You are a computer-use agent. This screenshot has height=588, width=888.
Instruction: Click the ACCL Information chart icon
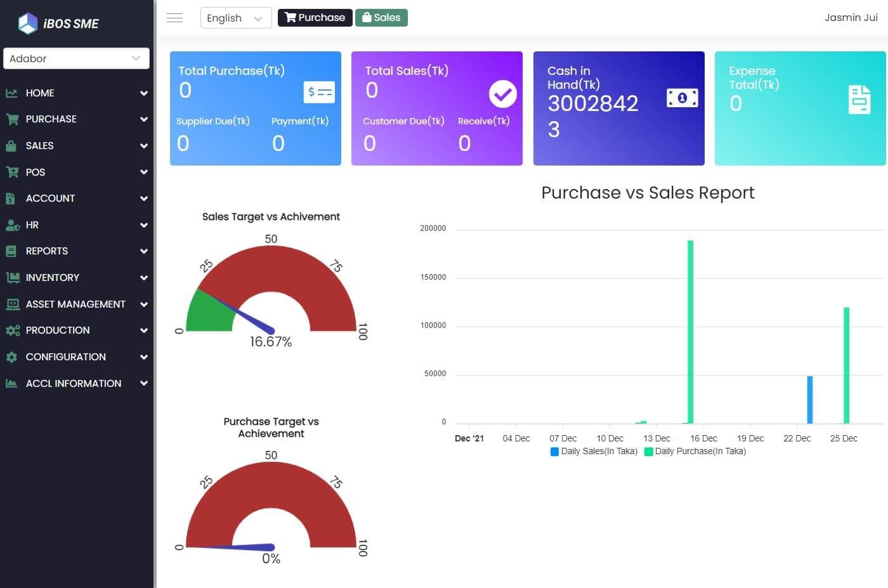click(11, 383)
